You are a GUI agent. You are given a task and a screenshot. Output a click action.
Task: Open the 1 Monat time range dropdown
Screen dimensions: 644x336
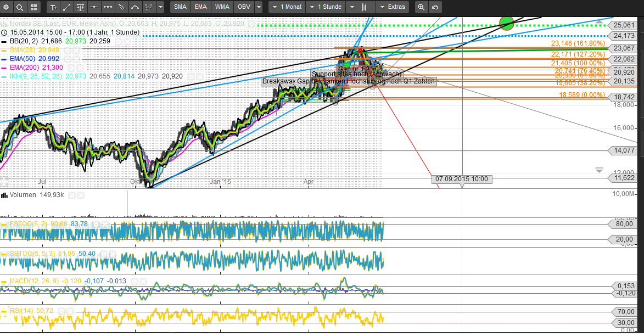tap(287, 7)
